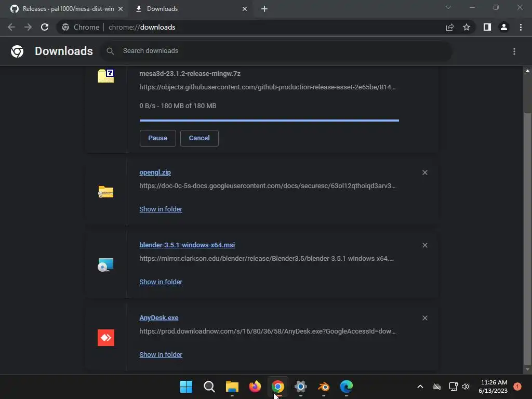Open the tab search chevron
Image resolution: width=532 pixels, height=399 pixels.
point(448,7)
